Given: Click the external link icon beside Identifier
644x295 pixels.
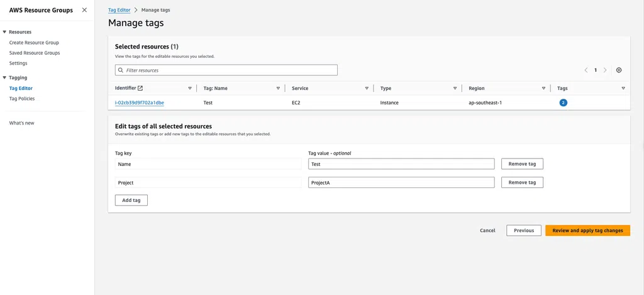Looking at the screenshot, I should click(x=140, y=88).
